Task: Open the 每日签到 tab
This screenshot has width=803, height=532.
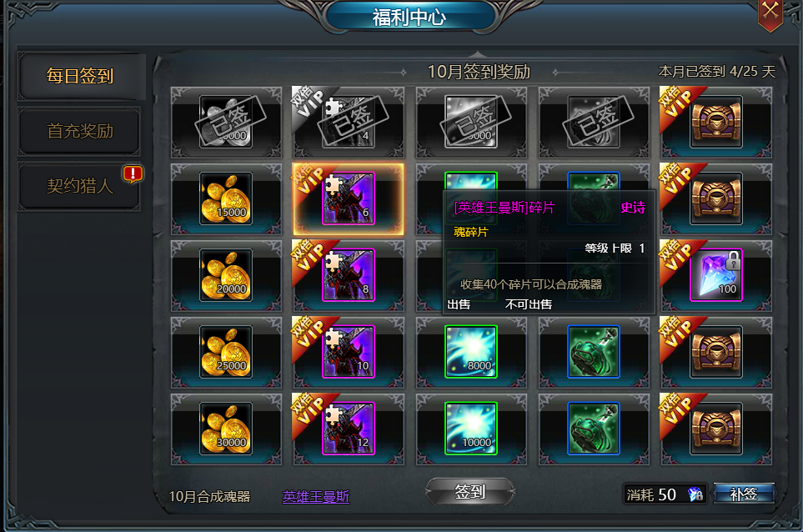Action: pos(80,76)
